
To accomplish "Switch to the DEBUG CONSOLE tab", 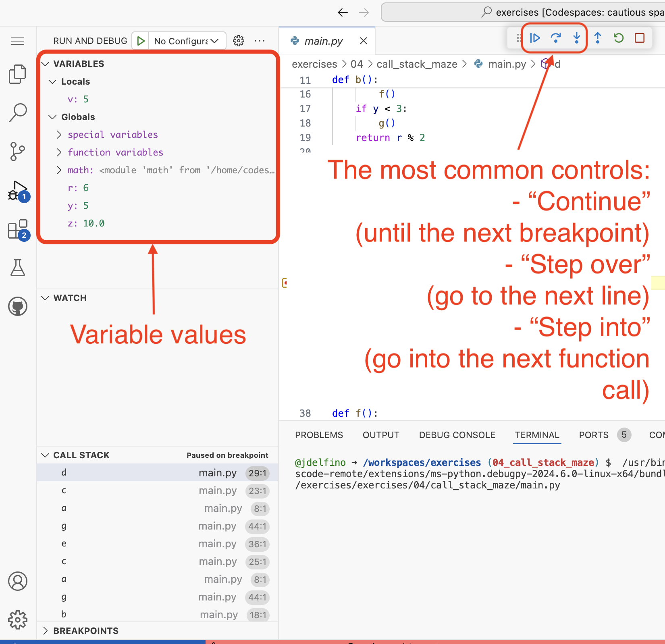I will click(x=457, y=435).
